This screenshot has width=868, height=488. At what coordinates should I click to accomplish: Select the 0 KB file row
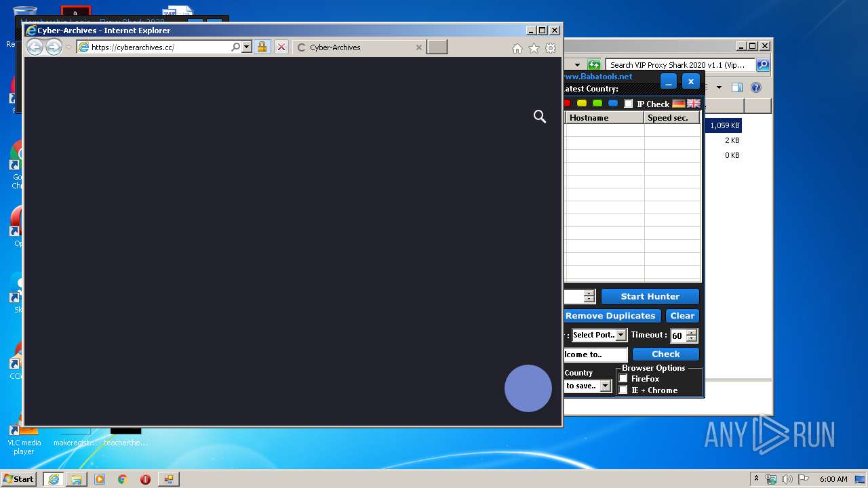click(732, 155)
